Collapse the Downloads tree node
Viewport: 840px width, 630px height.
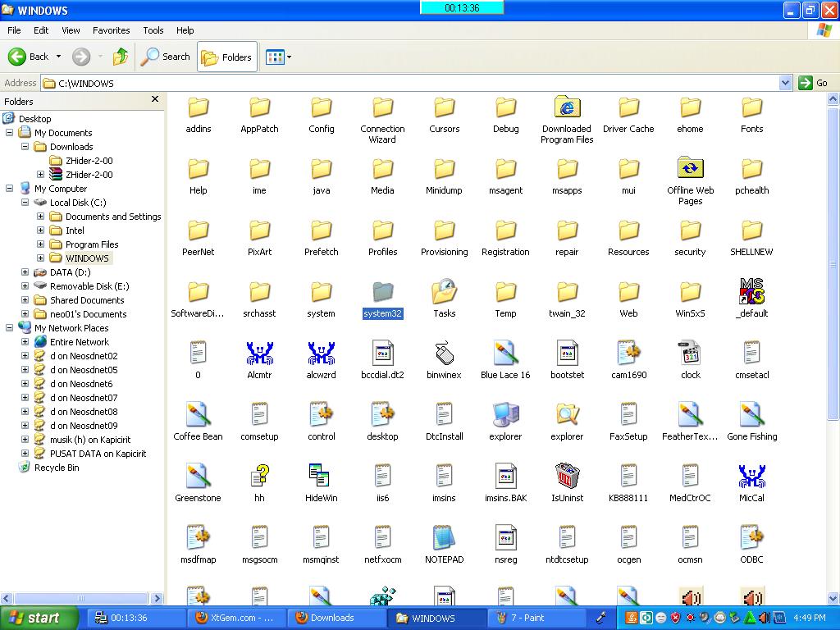[x=25, y=147]
